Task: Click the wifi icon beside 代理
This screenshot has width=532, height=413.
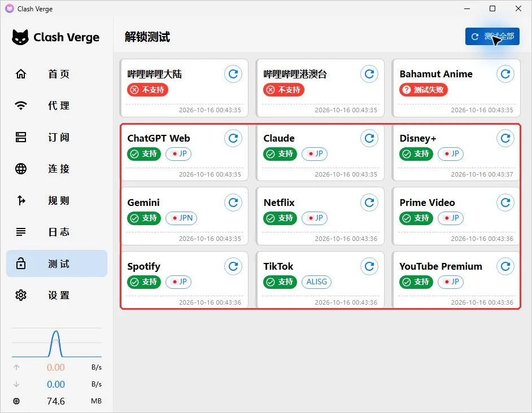Action: tap(21, 106)
